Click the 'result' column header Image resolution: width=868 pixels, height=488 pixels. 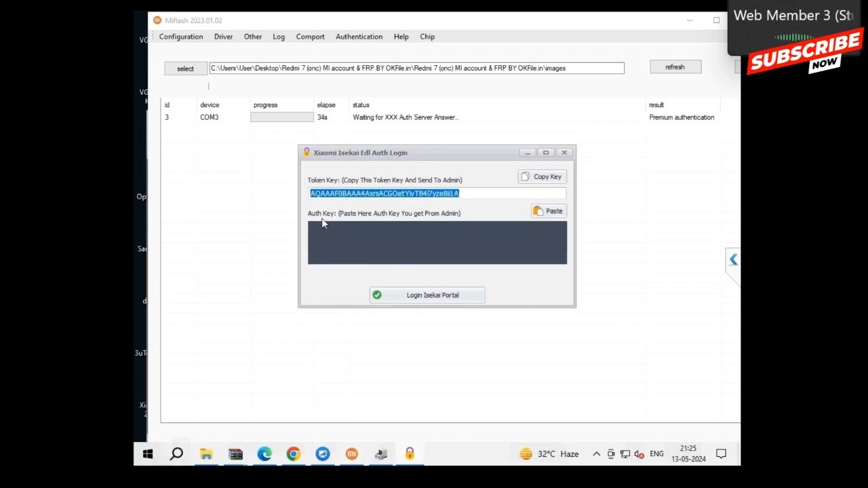coord(656,105)
